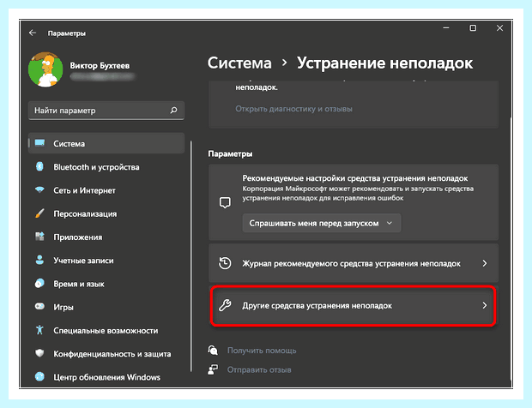Open link Открыть диагностику и отзывы
Image resolution: width=532 pixels, height=408 pixels.
pyautogui.click(x=293, y=109)
